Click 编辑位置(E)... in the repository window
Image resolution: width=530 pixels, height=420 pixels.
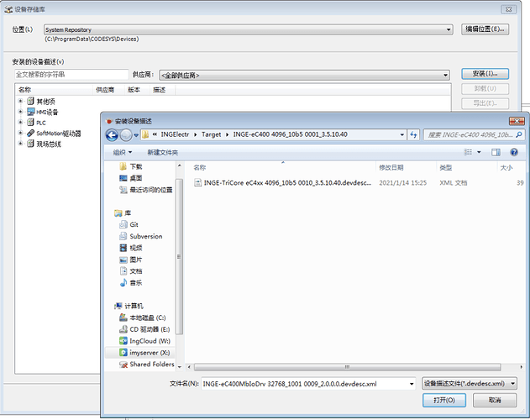coord(485,29)
